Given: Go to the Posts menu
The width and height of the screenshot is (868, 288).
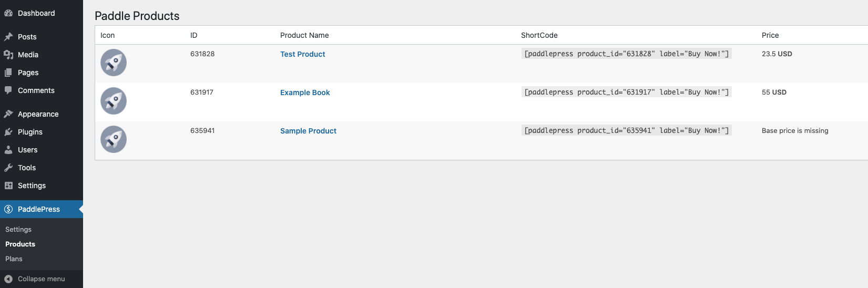Looking at the screenshot, I should pyautogui.click(x=42, y=37).
